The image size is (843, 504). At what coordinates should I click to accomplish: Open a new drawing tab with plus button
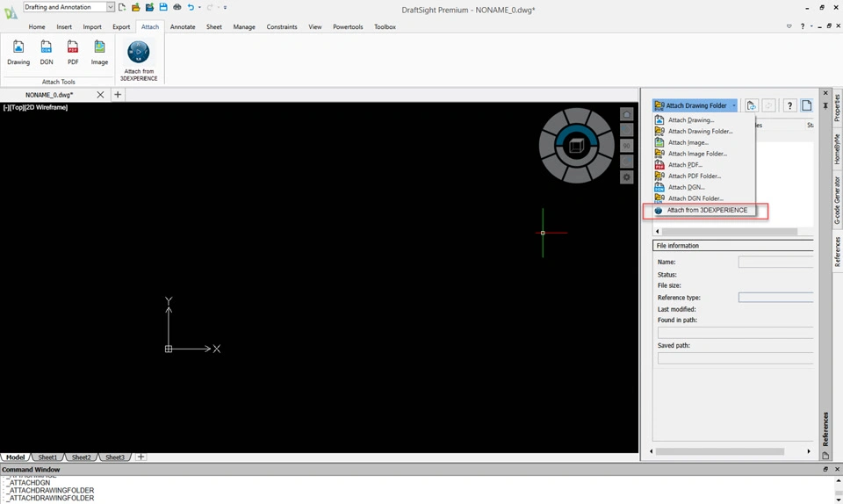coord(117,95)
